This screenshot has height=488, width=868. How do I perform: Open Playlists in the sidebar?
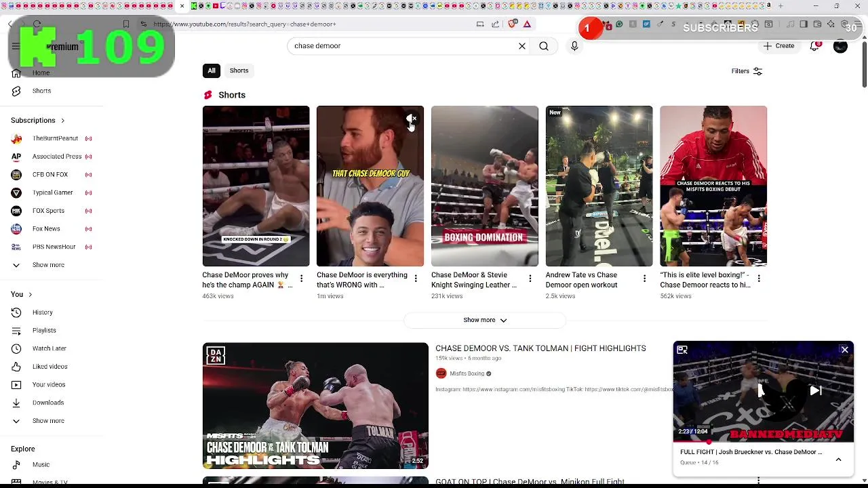pos(44,331)
